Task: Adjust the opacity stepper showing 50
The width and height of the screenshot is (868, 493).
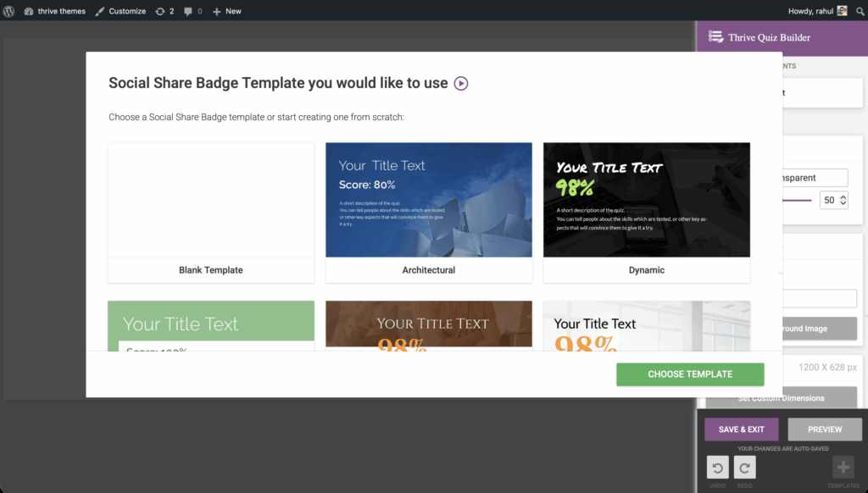Action: pyautogui.click(x=842, y=201)
